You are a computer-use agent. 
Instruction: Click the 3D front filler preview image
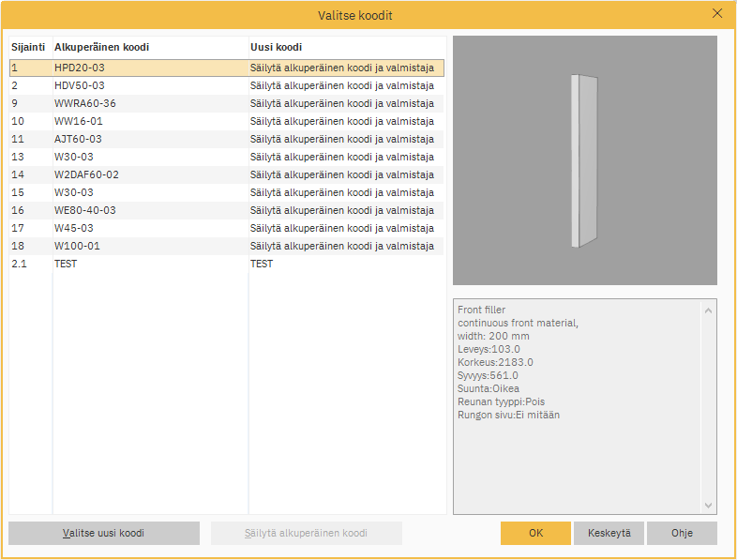click(584, 160)
